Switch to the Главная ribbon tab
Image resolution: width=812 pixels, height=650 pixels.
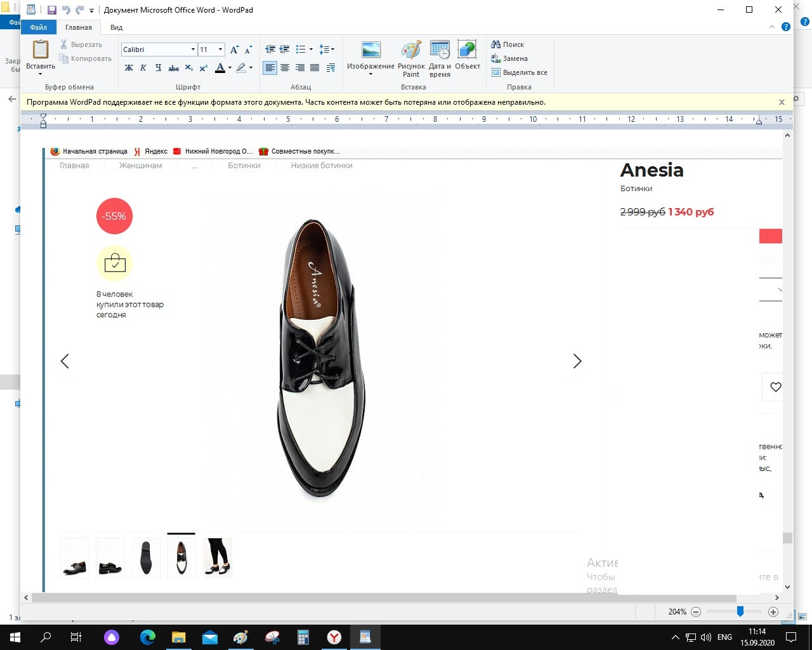79,27
